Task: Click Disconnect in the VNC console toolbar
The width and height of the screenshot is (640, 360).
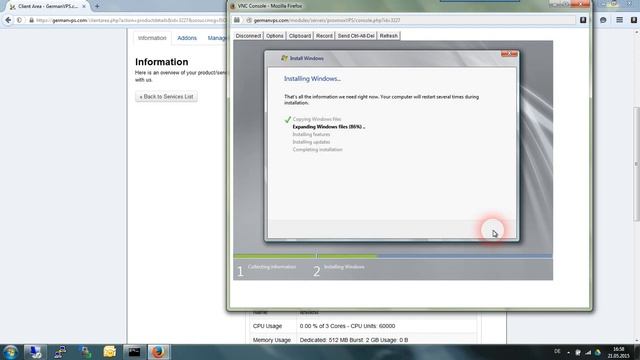Action: 248,36
